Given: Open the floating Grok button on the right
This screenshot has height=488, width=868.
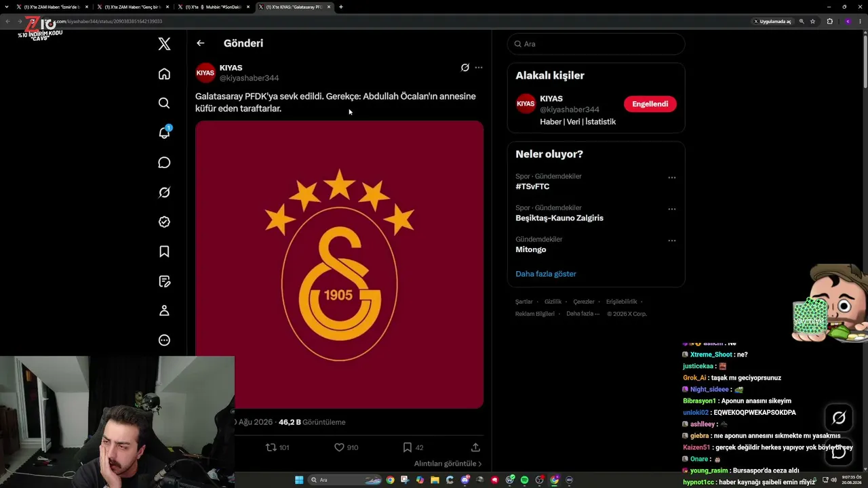Looking at the screenshot, I should [x=839, y=418].
